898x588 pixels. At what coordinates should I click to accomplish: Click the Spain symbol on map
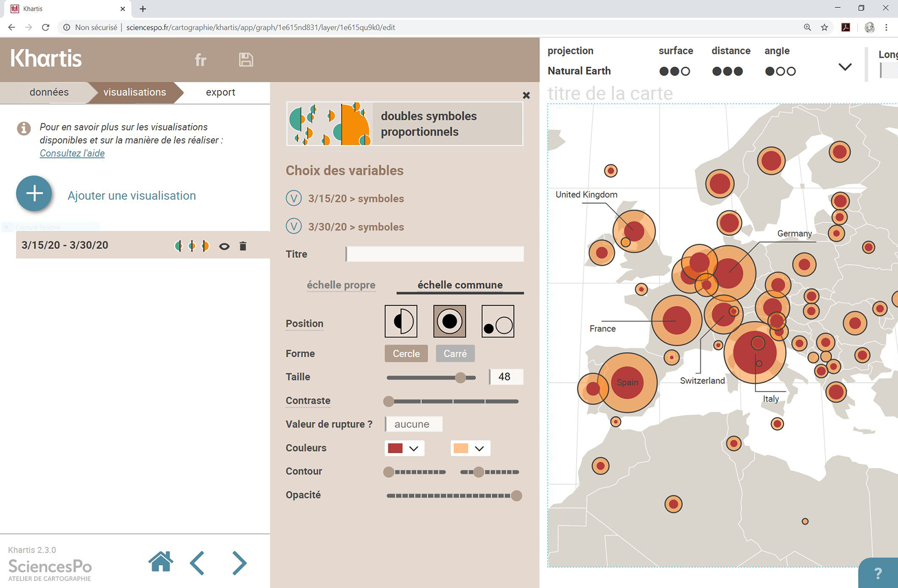pyautogui.click(x=627, y=383)
